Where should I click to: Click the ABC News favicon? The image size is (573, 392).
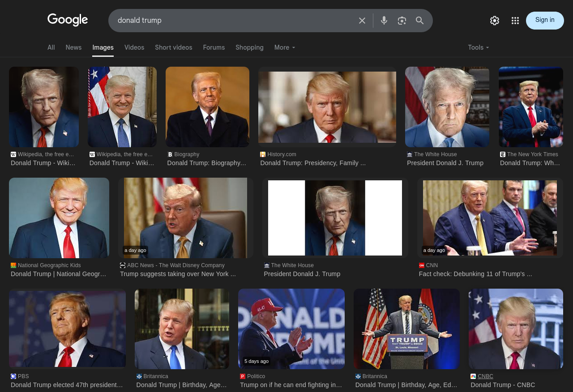(123, 265)
